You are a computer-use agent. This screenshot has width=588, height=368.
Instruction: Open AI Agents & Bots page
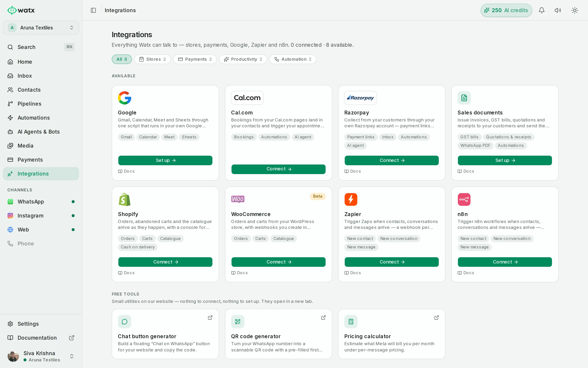[x=41, y=132]
